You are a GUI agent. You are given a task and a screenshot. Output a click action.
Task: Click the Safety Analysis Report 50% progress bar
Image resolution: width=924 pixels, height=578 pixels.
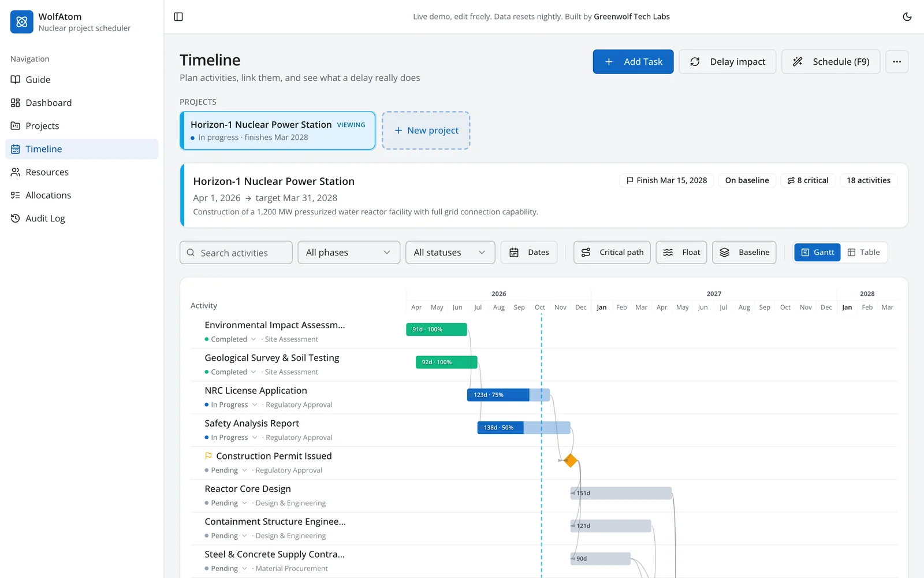click(x=524, y=428)
